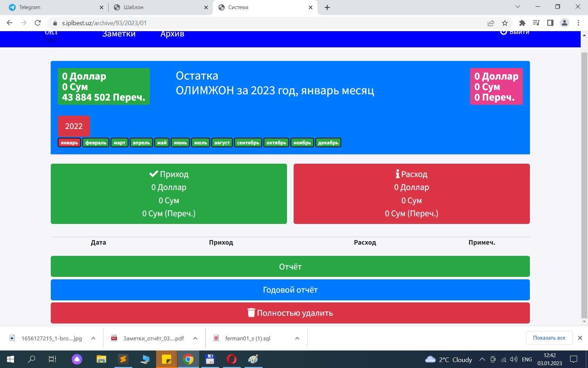The image size is (588, 368).
Task: Open the Архив menu item
Action: [x=172, y=34]
